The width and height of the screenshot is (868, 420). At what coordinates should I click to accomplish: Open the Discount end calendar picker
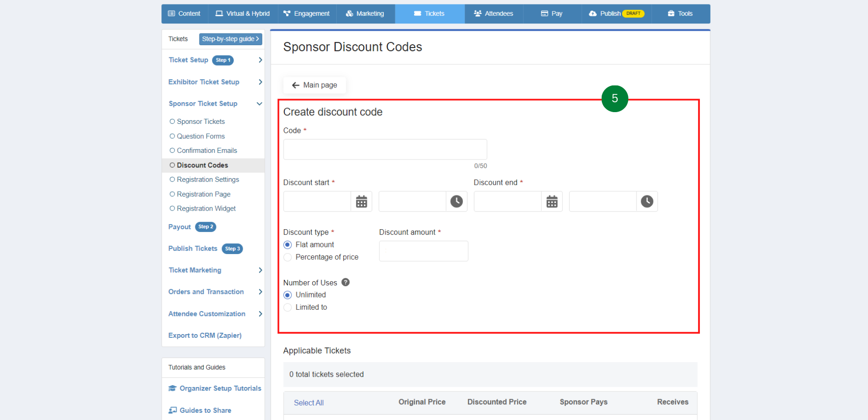(552, 202)
